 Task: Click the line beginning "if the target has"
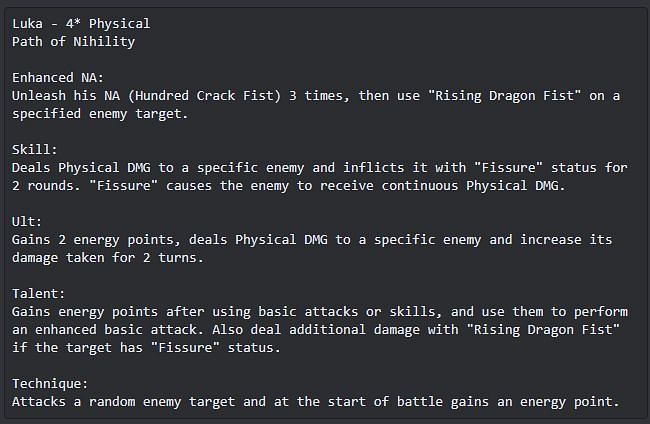coord(146,348)
